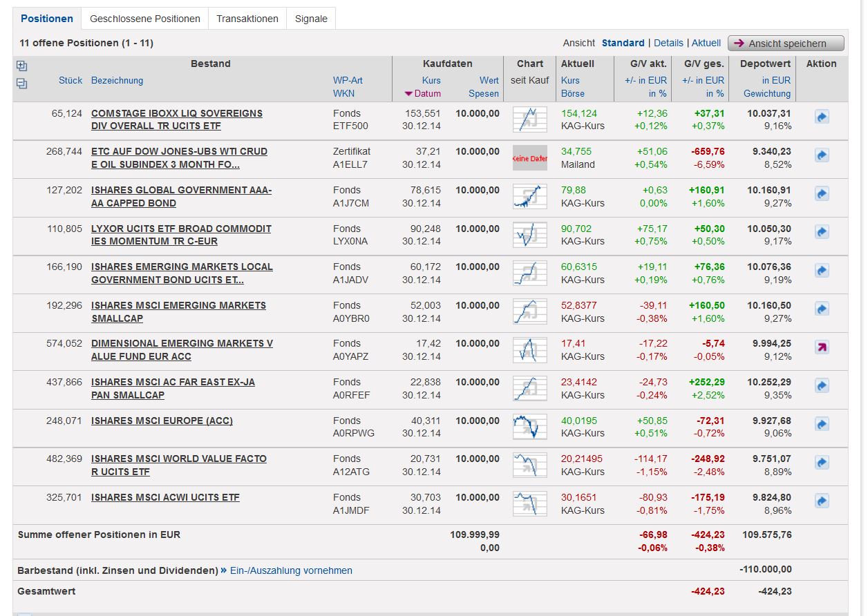Expand all positions with plus icon
868x616 pixels.
[21, 66]
